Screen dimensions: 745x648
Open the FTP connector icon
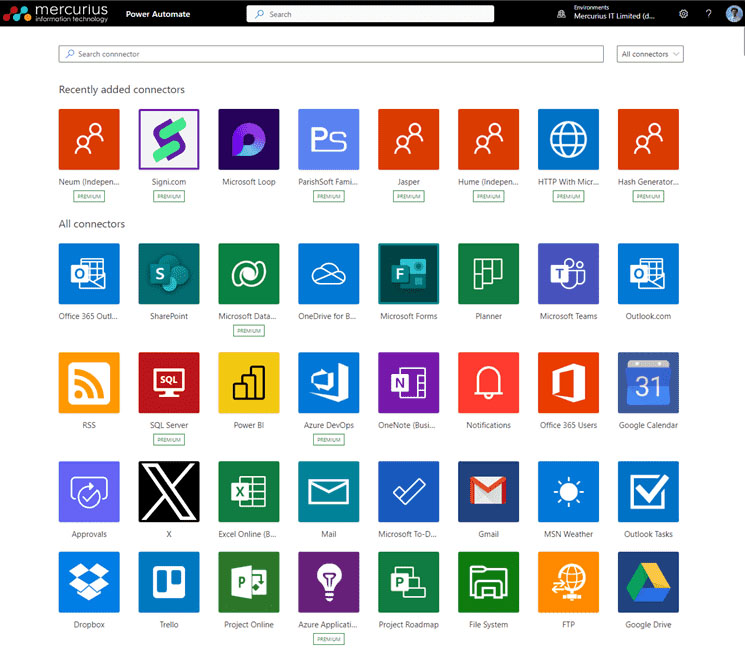(x=568, y=582)
